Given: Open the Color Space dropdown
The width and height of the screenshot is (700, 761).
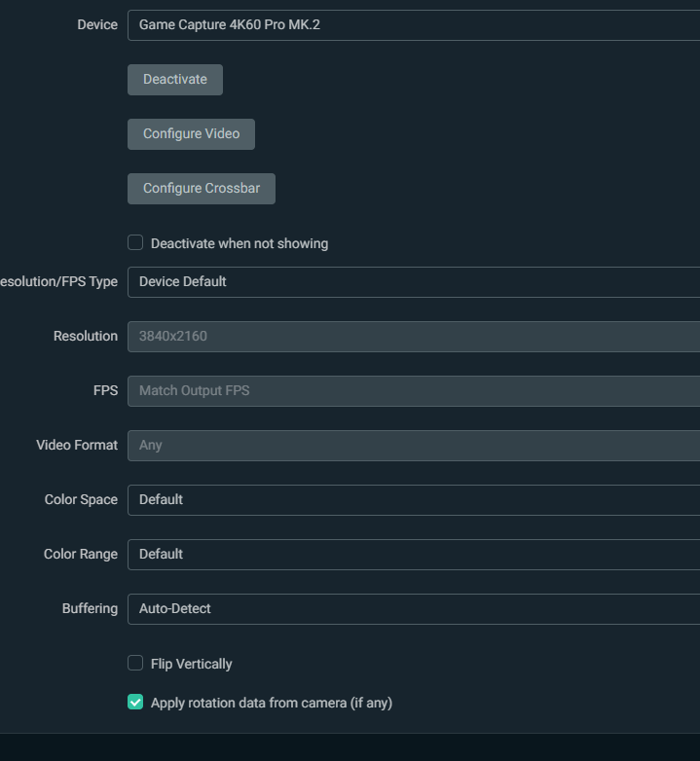Looking at the screenshot, I should tap(414, 500).
